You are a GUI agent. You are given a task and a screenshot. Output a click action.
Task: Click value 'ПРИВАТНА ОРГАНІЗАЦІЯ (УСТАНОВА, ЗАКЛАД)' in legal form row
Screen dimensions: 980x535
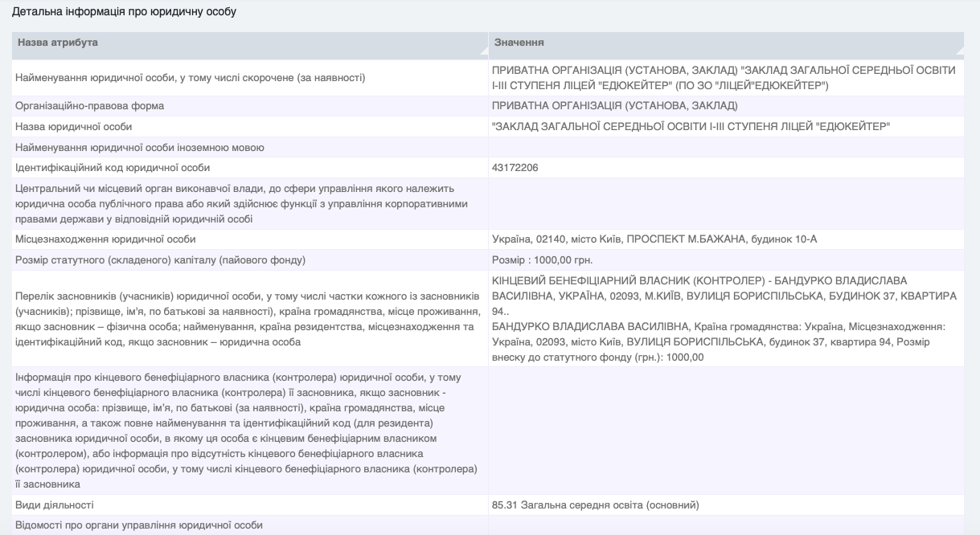pos(615,106)
